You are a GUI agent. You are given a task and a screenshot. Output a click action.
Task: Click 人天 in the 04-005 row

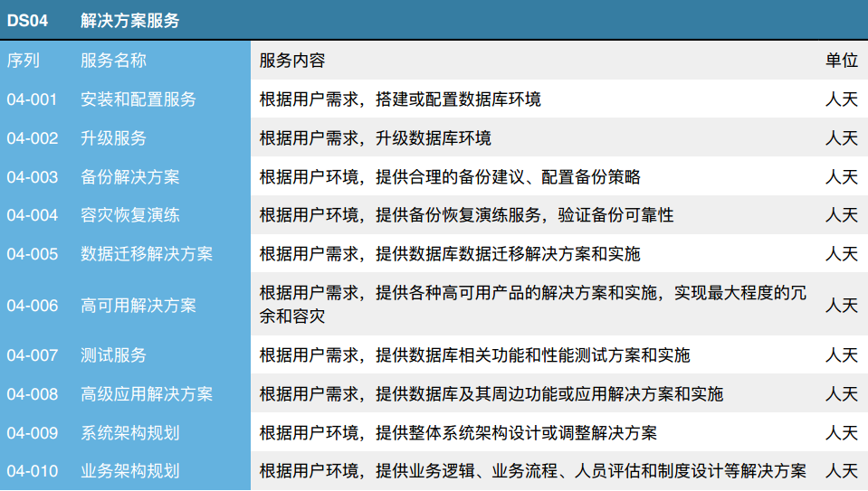pos(842,254)
